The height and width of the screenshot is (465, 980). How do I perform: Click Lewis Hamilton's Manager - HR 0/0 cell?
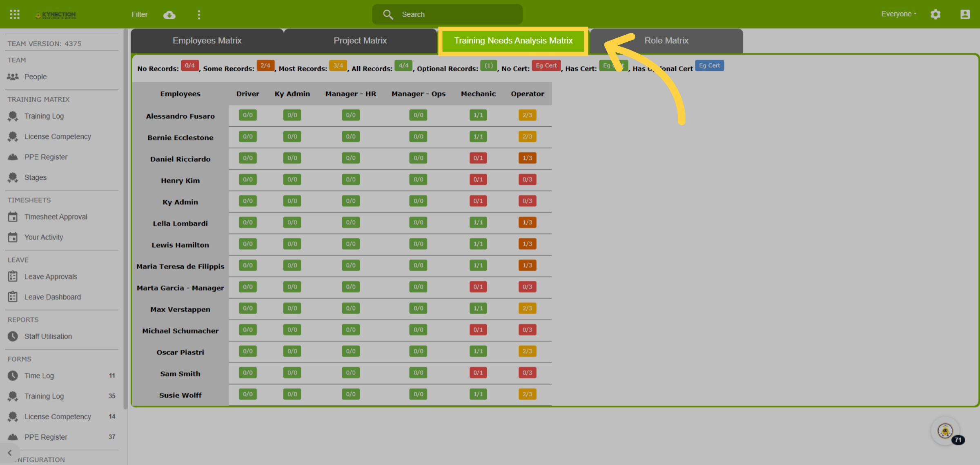pos(351,244)
